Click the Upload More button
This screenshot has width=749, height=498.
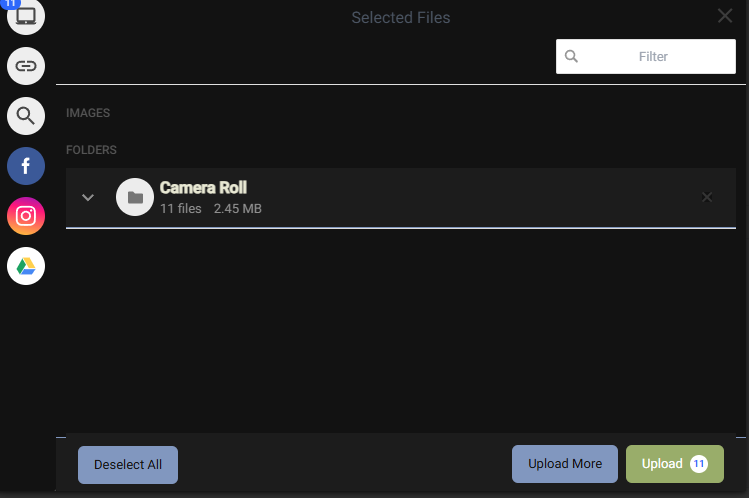(x=565, y=464)
